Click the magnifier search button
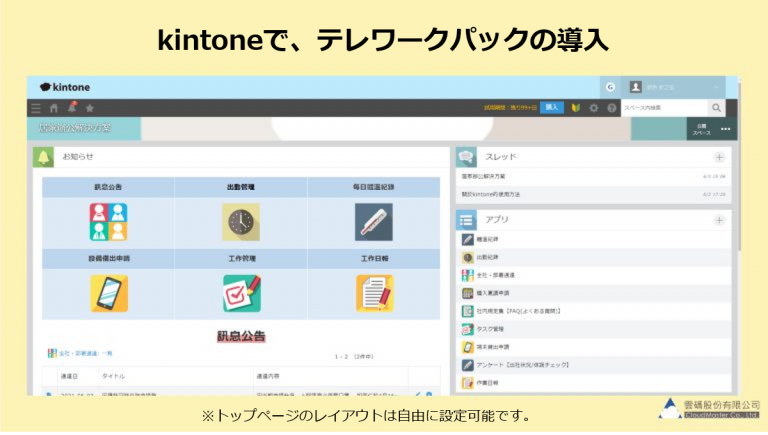Viewport: 768px width, 435px height. click(717, 108)
